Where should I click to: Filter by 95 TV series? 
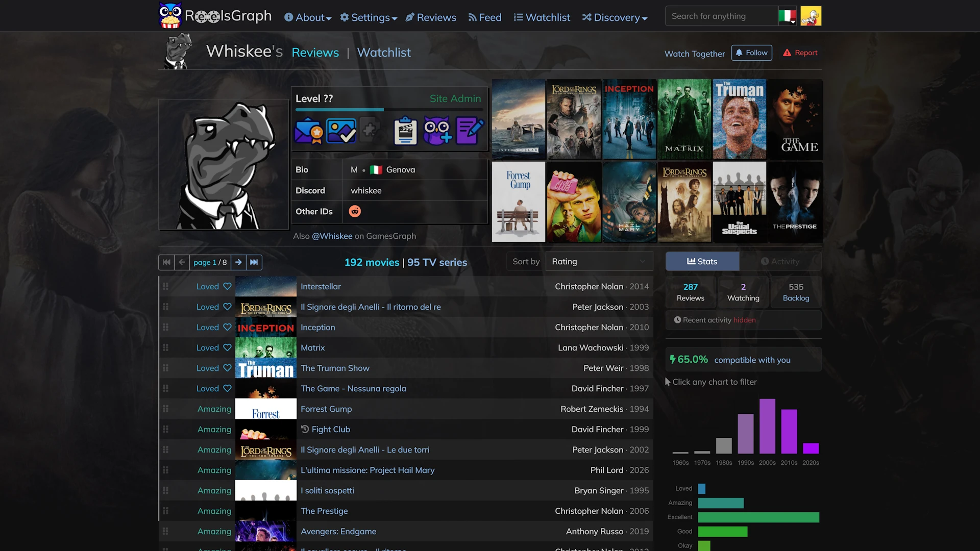coord(437,262)
